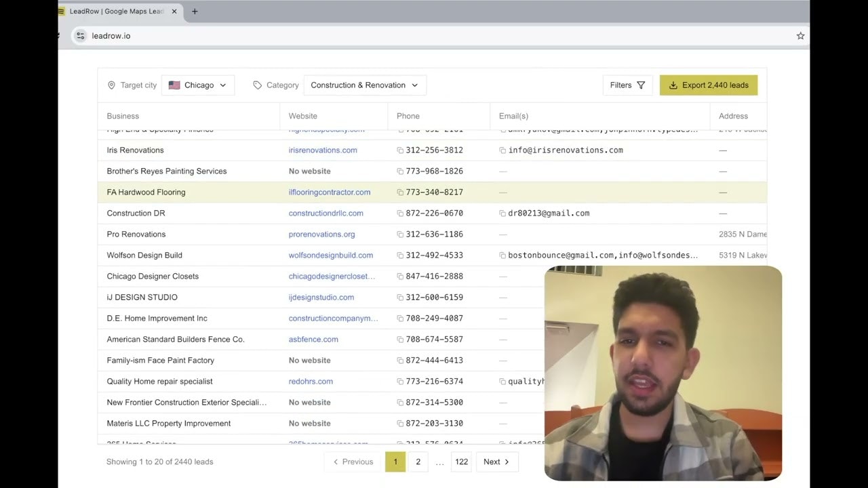
Task: Select phone number 872-226-0670
Action: [x=435, y=213]
